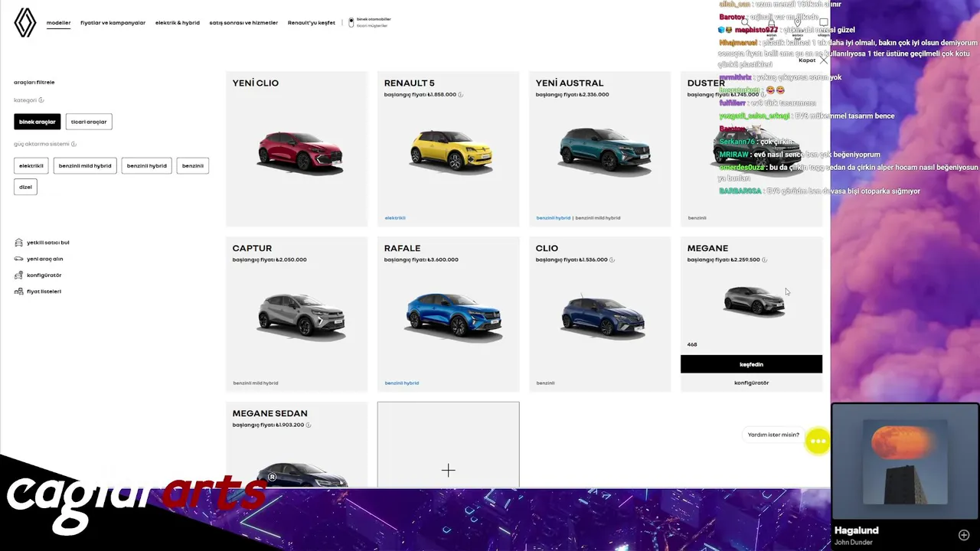Click the car icon beside 'yeni araç alın'

19,259
